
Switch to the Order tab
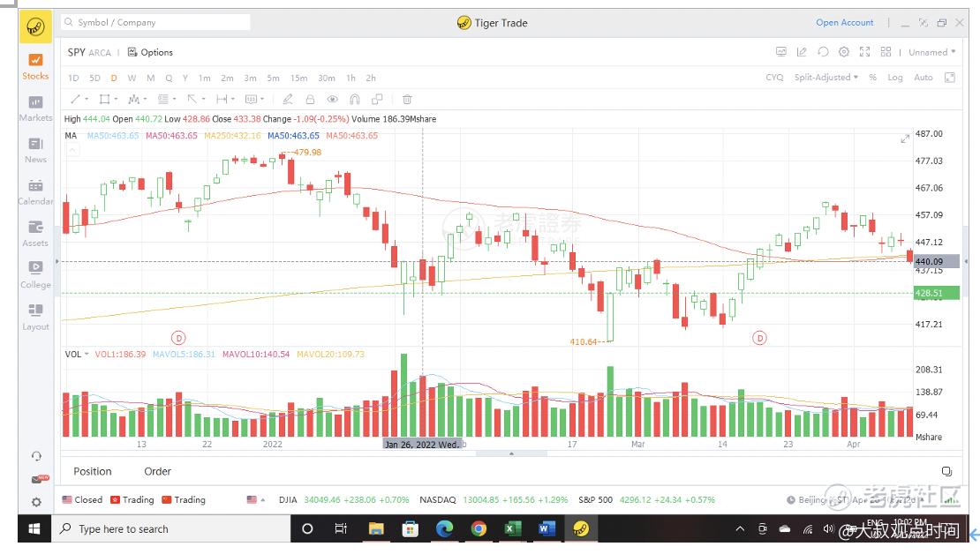point(157,472)
